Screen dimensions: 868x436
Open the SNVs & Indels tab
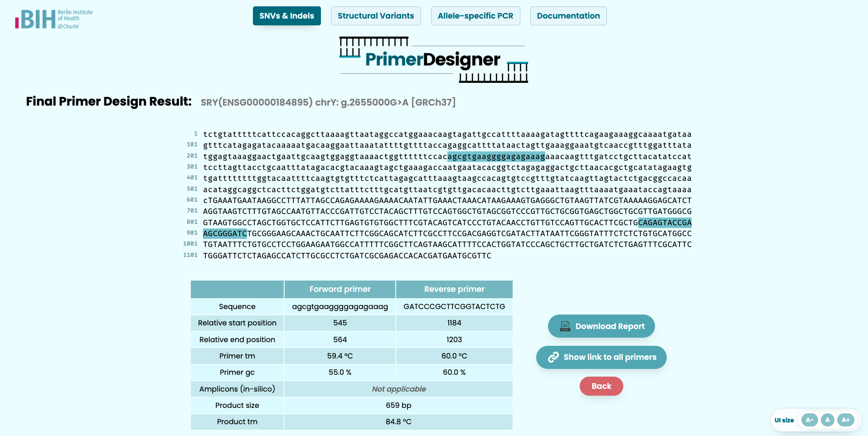[x=286, y=16]
